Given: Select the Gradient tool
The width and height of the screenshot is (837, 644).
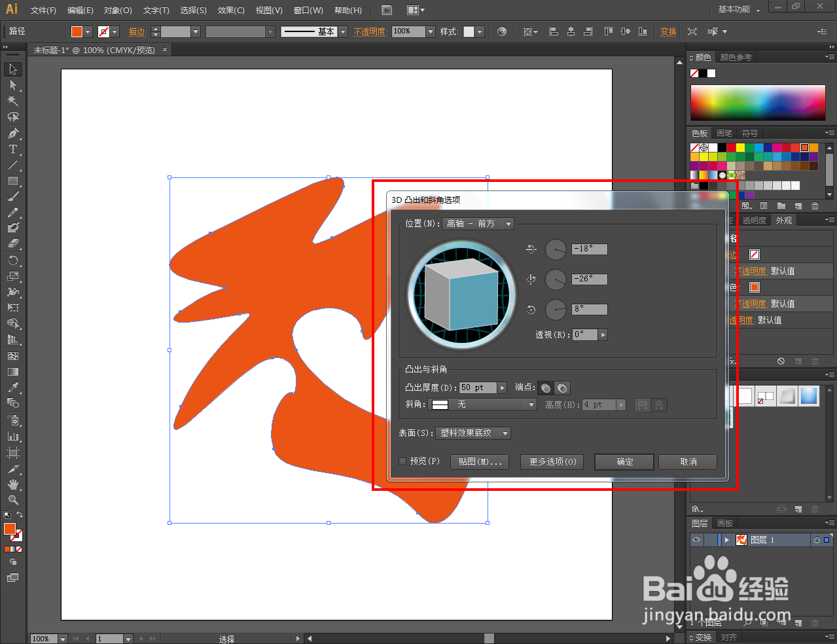Looking at the screenshot, I should point(13,372).
